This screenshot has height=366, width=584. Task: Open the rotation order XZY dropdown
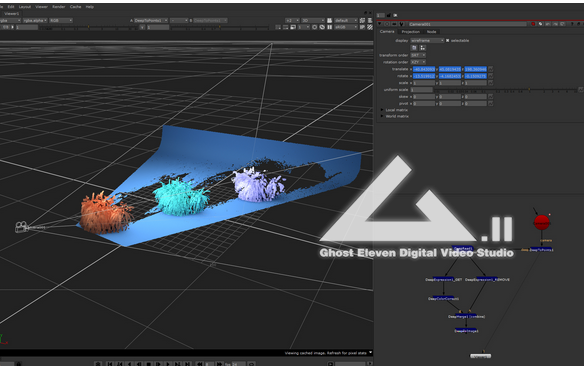click(x=418, y=62)
